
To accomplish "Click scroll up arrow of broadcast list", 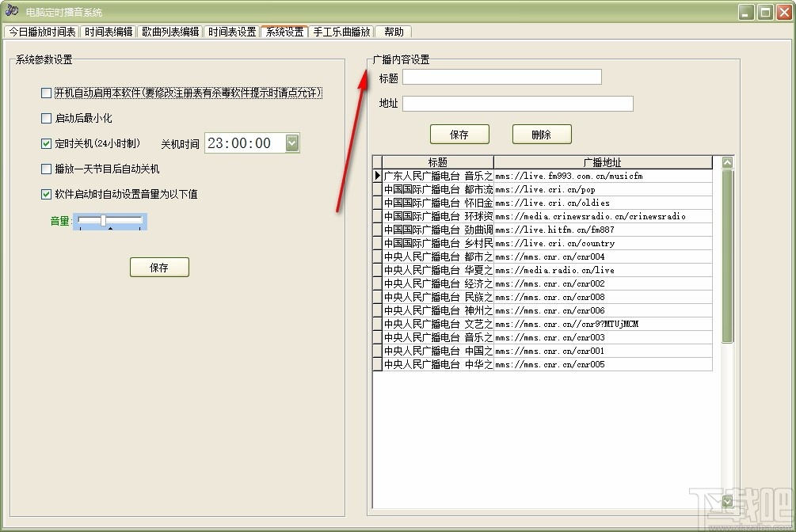I will (727, 162).
